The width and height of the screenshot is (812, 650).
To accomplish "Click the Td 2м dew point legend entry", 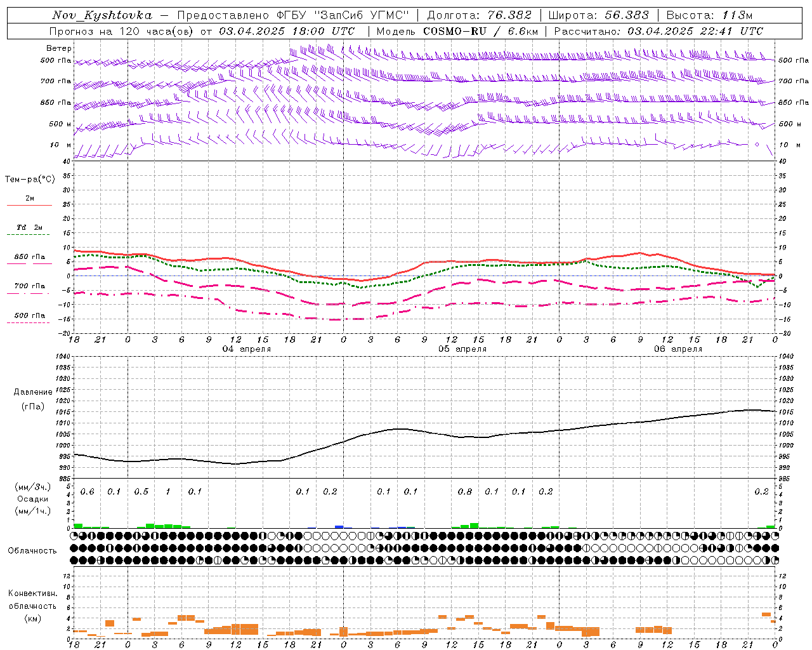I will pyautogui.click(x=29, y=227).
